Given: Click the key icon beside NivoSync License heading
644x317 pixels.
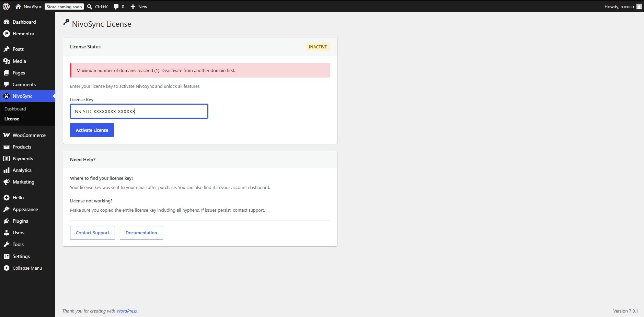Looking at the screenshot, I should [x=66, y=22].
